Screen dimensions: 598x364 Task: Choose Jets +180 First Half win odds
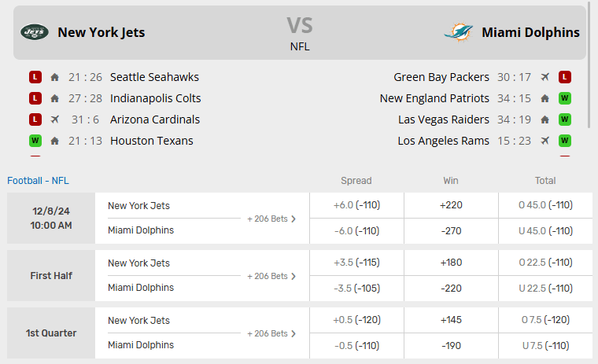pos(451,263)
